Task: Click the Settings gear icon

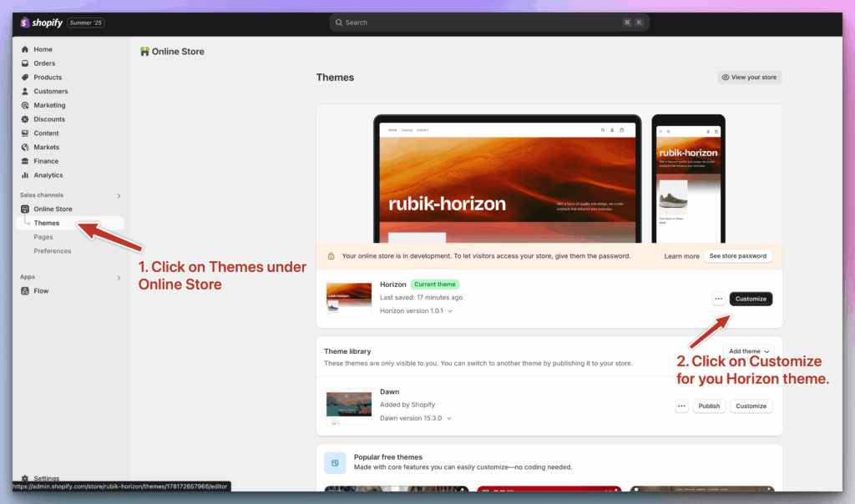Action: 25,478
